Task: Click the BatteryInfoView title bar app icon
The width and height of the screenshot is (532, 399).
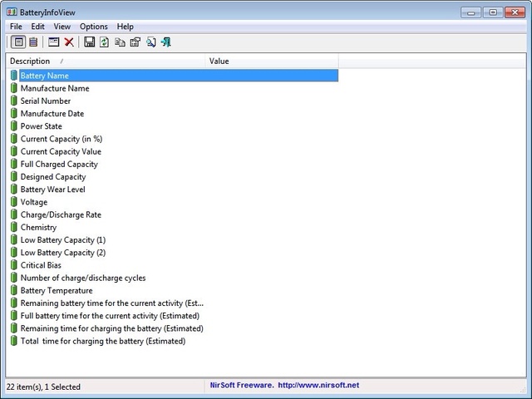Action: point(12,12)
